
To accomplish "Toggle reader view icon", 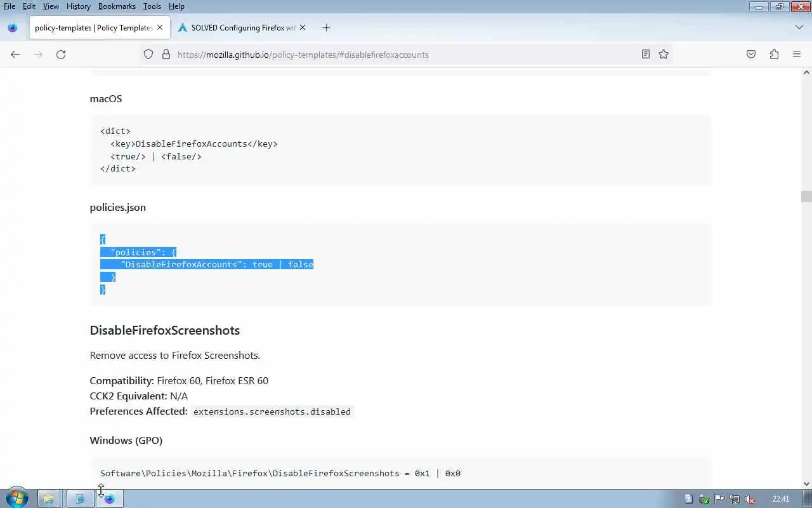I will click(x=646, y=55).
